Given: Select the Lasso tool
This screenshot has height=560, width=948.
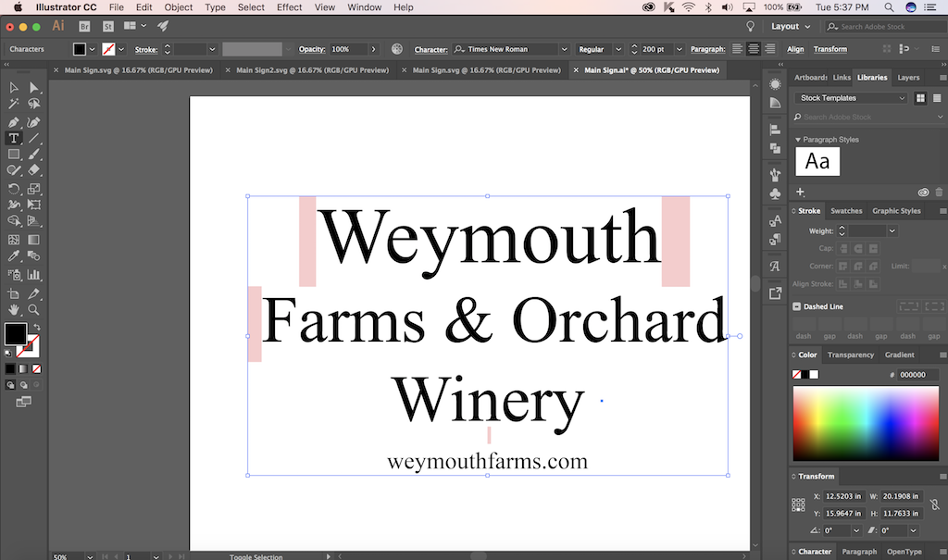Looking at the screenshot, I should [x=34, y=104].
